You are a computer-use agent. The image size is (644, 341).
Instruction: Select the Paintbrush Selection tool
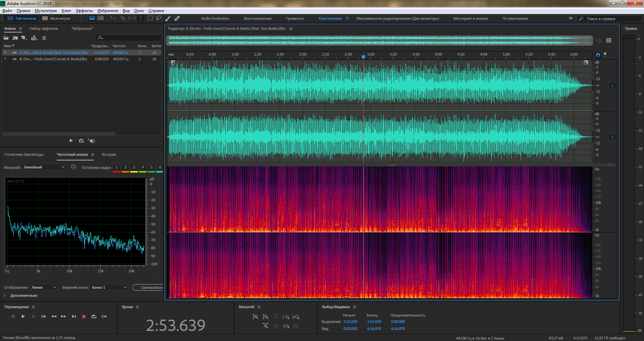tap(168, 18)
